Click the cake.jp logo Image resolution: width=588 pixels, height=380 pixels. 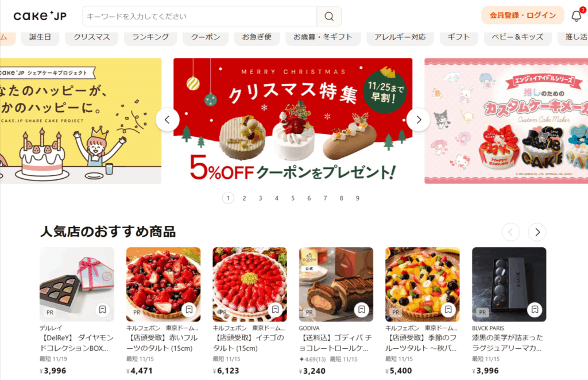coord(40,16)
